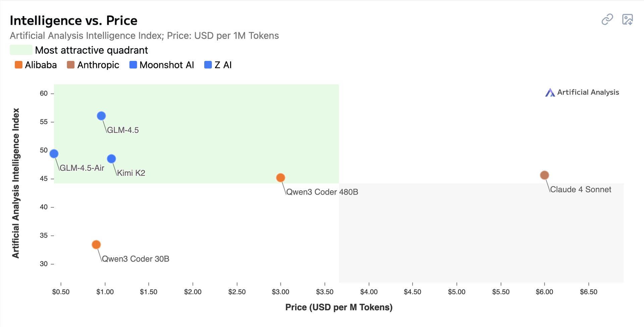Viewport: 644px width, 327px height.
Task: Click the Intelligence vs. Price title
Action: (x=73, y=20)
